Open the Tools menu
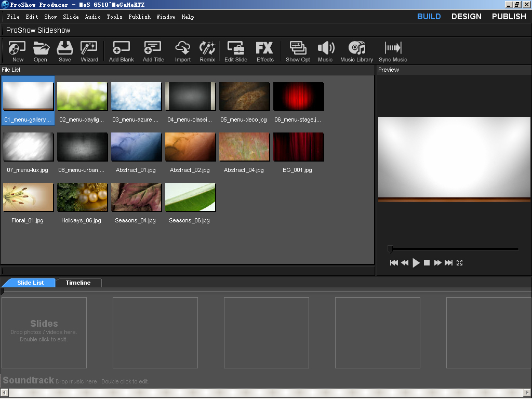 [x=114, y=17]
